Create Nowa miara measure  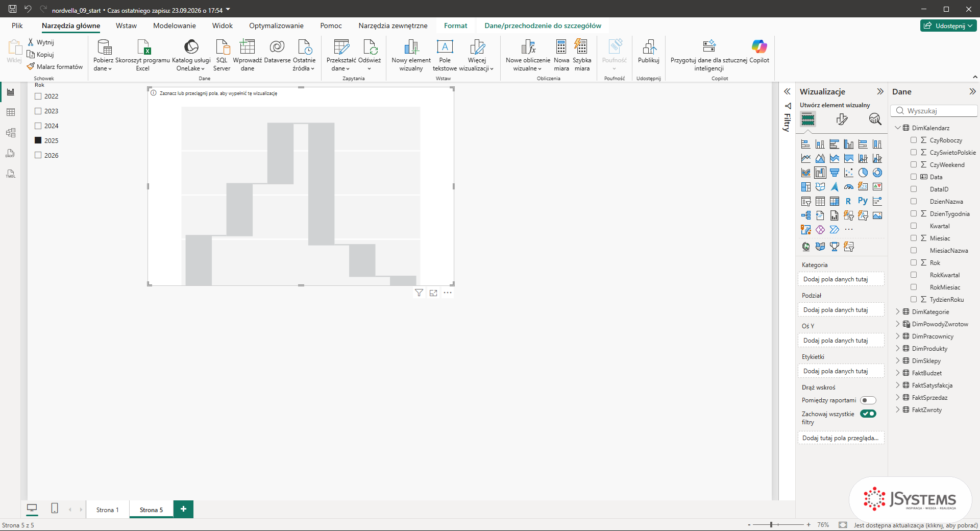(561, 55)
